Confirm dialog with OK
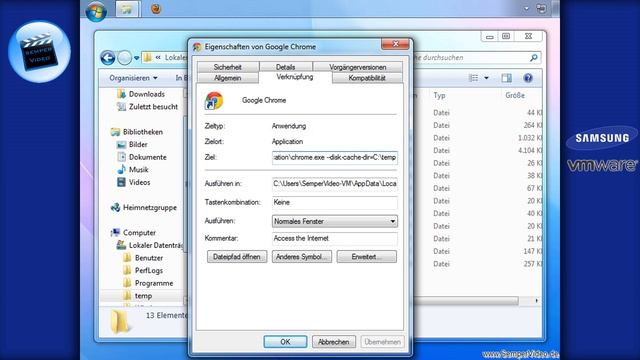The image size is (640, 360). 285,342
